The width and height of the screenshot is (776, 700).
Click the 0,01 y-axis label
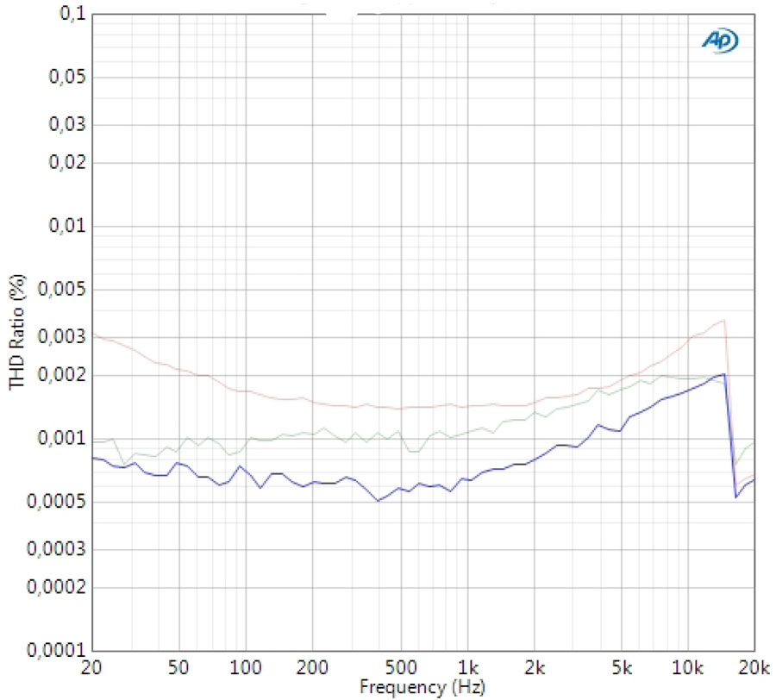pyautogui.click(x=67, y=226)
